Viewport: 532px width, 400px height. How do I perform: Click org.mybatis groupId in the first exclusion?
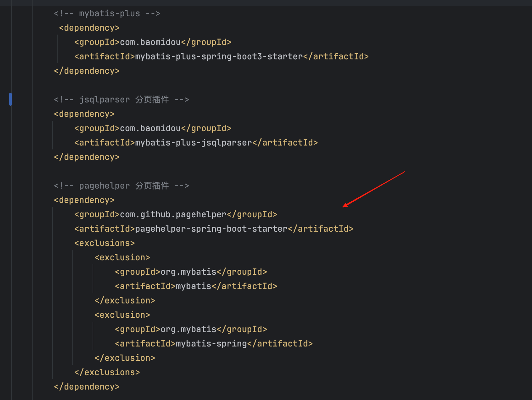(x=188, y=272)
